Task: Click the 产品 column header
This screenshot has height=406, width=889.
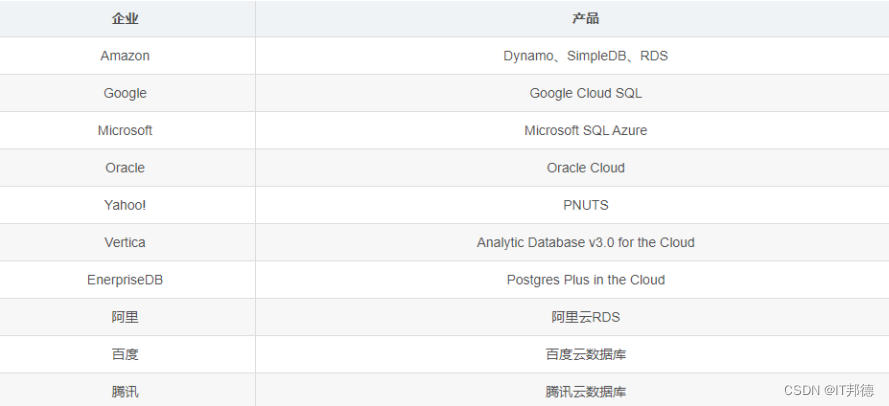Action: [x=585, y=18]
